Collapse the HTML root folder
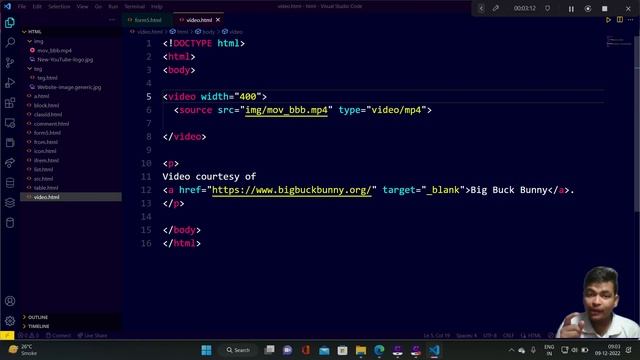Screen dimensions: 640x360 click(x=71, y=31)
